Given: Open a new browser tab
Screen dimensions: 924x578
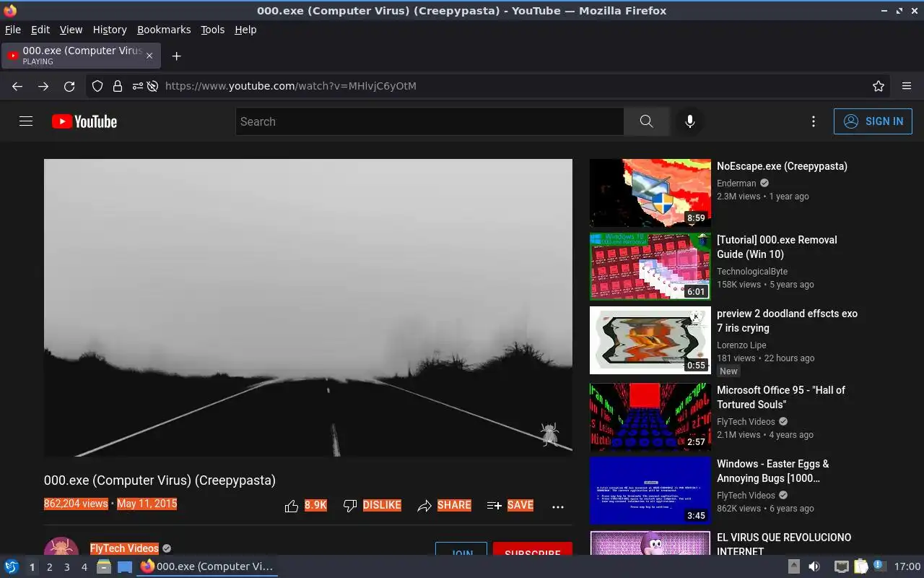Looking at the screenshot, I should coord(176,56).
